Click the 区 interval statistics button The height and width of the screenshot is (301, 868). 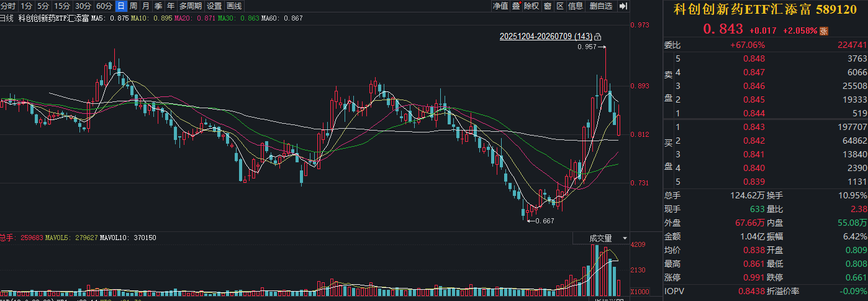coord(560,6)
